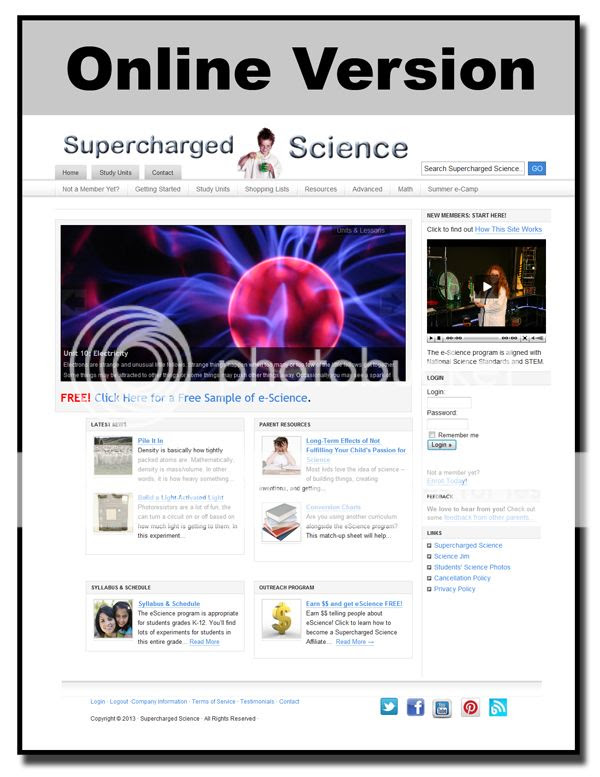The width and height of the screenshot is (600, 777).
Task: Focus the Search Supercharged Science field
Action: coord(472,168)
